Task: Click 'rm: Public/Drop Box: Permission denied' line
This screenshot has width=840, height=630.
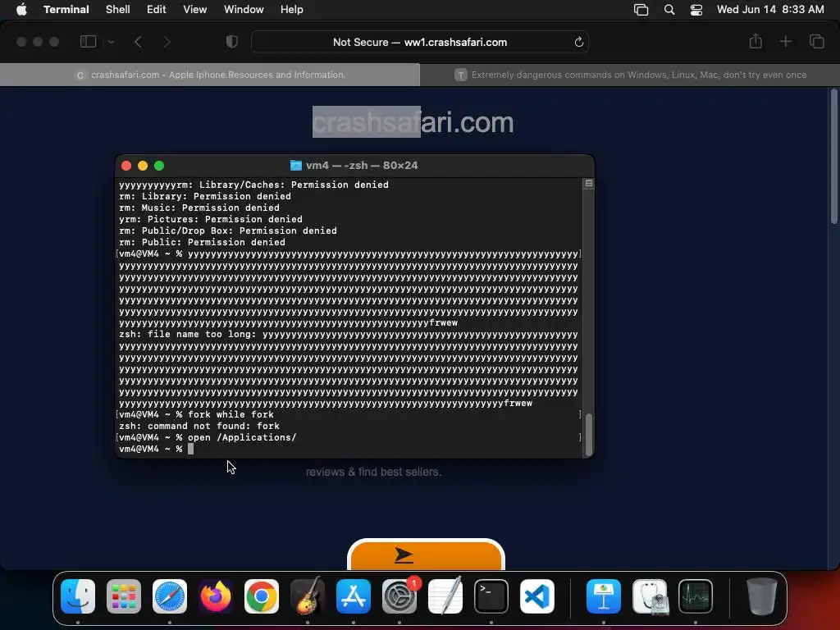Action: (228, 231)
